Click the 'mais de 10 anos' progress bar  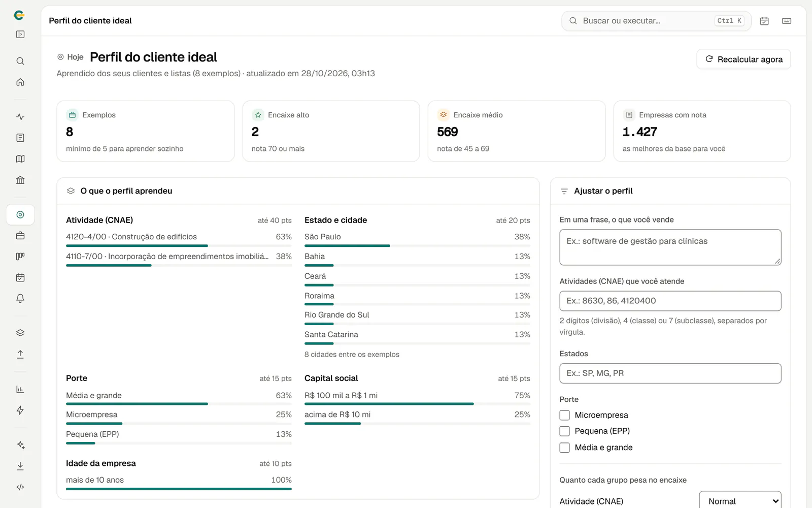click(179, 489)
